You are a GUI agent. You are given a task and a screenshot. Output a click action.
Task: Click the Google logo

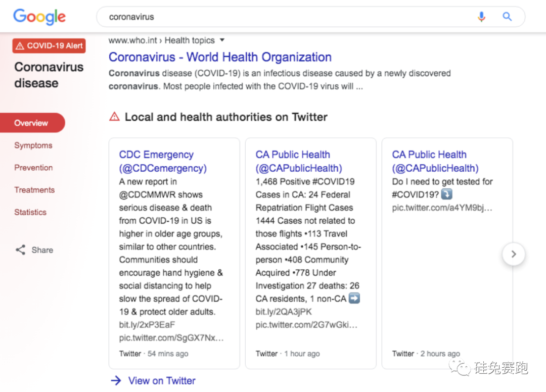tap(39, 17)
